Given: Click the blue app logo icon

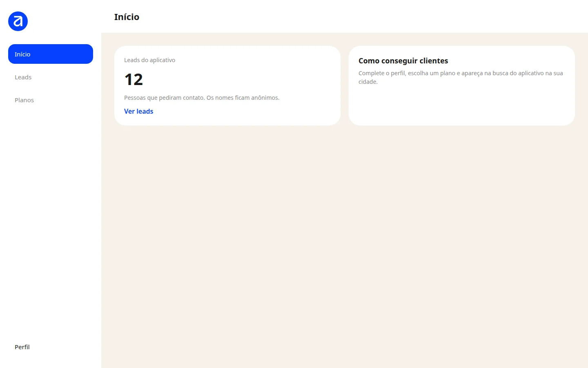Looking at the screenshot, I should tap(18, 21).
